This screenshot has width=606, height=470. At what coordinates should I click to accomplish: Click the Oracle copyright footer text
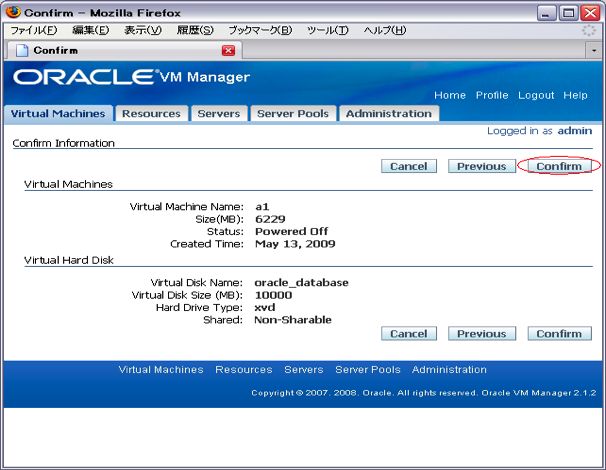[424, 393]
